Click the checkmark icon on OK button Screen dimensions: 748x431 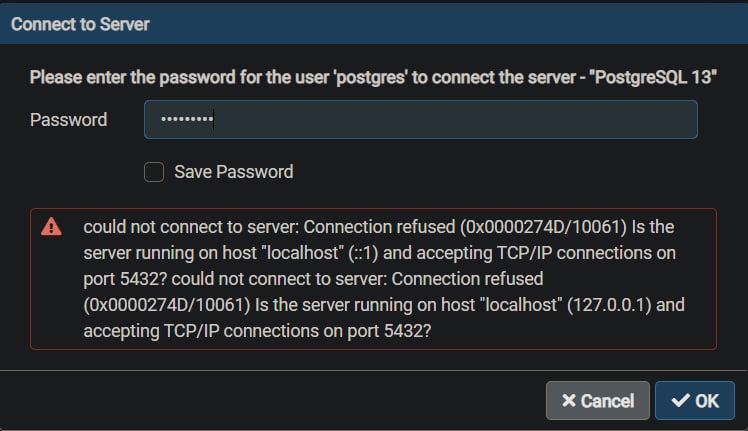point(680,400)
